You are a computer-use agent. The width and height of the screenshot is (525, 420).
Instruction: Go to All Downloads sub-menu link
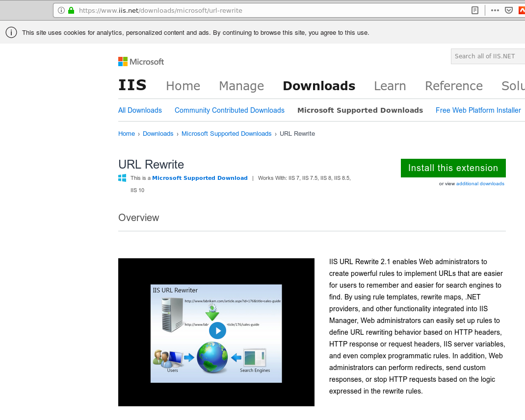pyautogui.click(x=140, y=110)
